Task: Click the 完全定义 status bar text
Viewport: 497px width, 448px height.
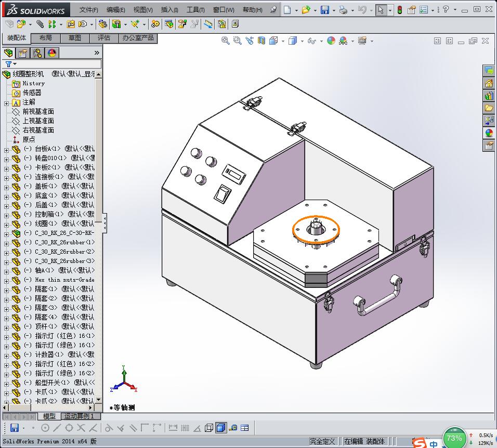Action: pyautogui.click(x=322, y=441)
